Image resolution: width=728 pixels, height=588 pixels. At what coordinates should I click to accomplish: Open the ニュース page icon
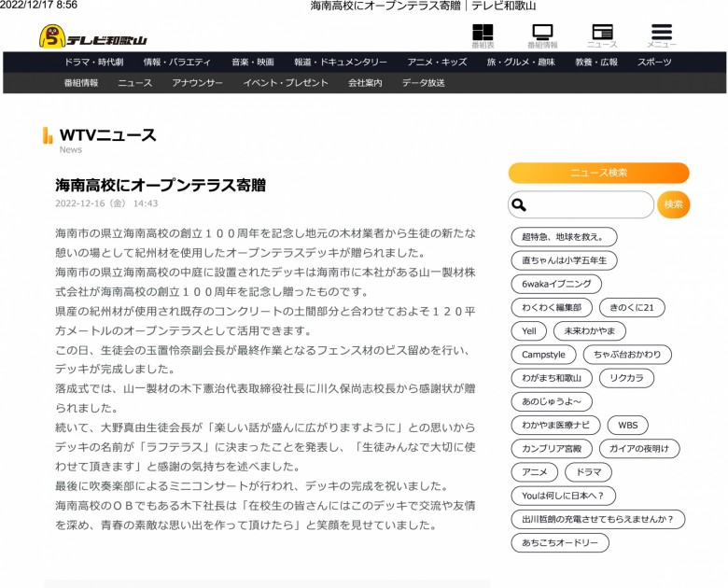[602, 36]
